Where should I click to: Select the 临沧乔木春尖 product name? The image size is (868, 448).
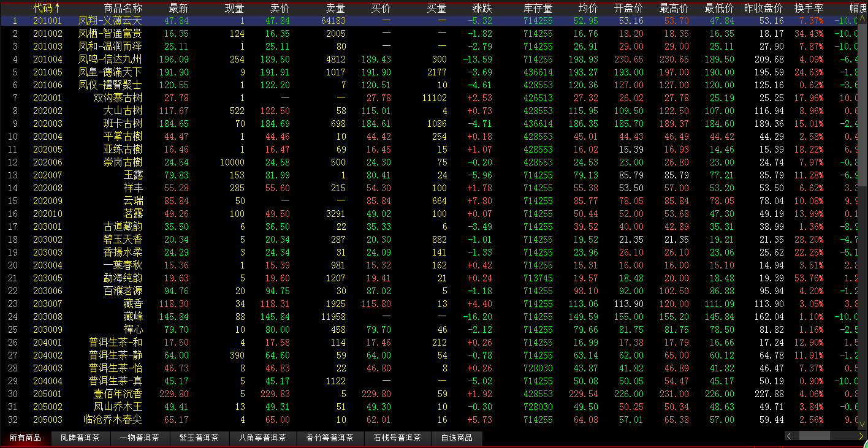pos(113,420)
